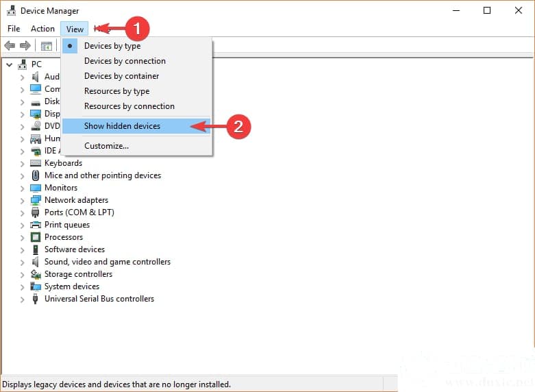535x392 pixels.
Task: Choose Devices by container view
Action: coord(136,76)
